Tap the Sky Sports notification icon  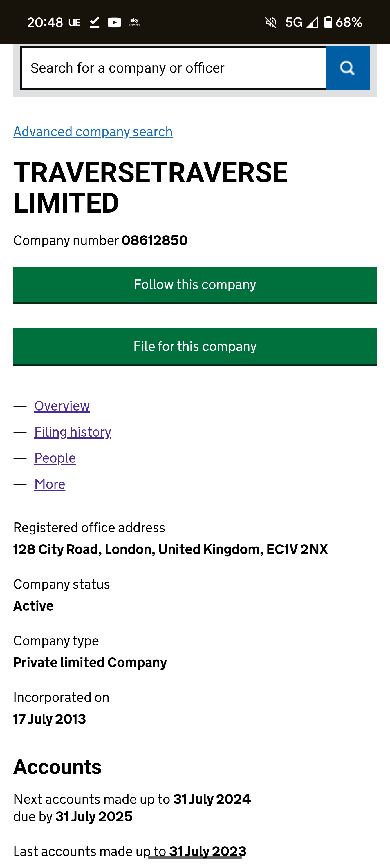point(134,23)
